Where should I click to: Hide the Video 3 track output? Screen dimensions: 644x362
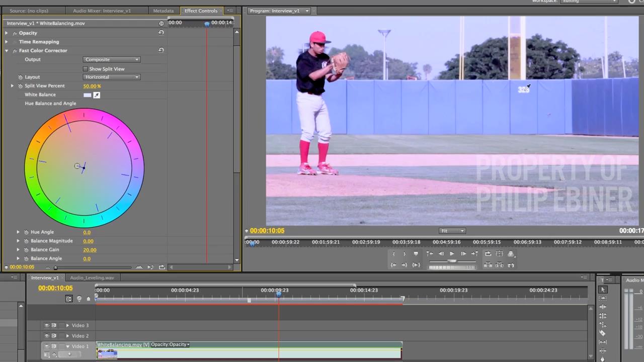pyautogui.click(x=47, y=325)
